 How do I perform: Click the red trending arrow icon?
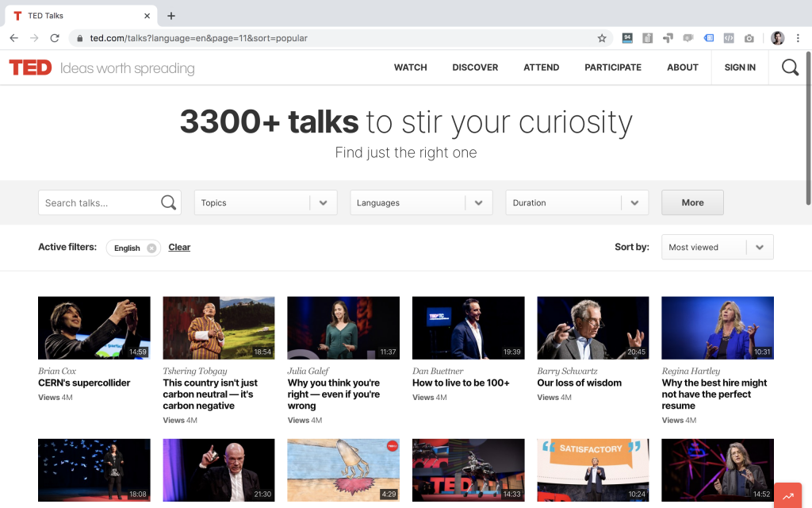click(788, 496)
